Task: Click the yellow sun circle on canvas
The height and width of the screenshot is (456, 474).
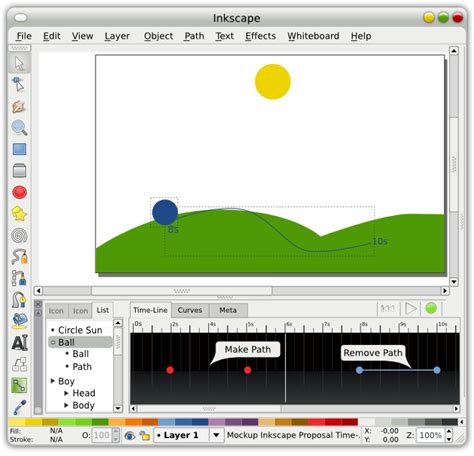Action: pos(273,82)
